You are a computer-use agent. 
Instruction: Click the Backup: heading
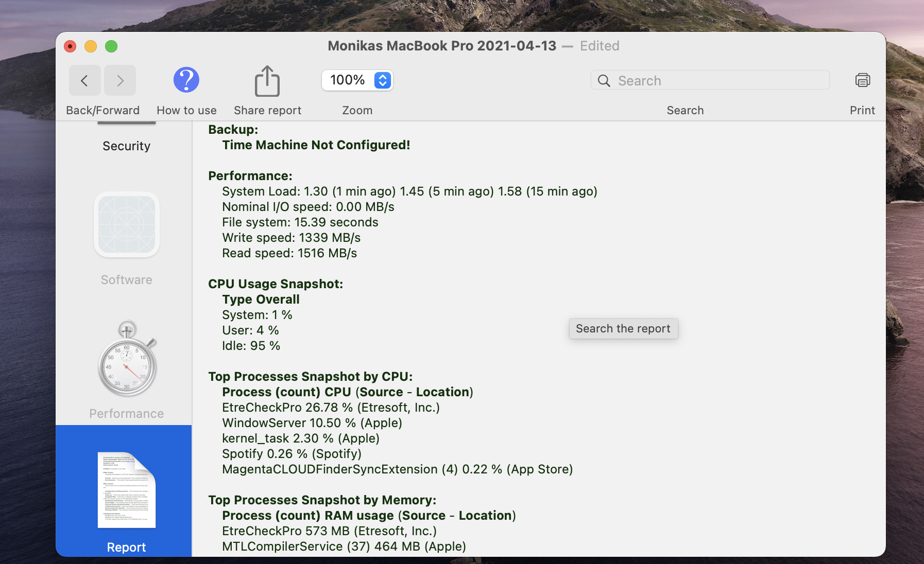click(x=233, y=130)
